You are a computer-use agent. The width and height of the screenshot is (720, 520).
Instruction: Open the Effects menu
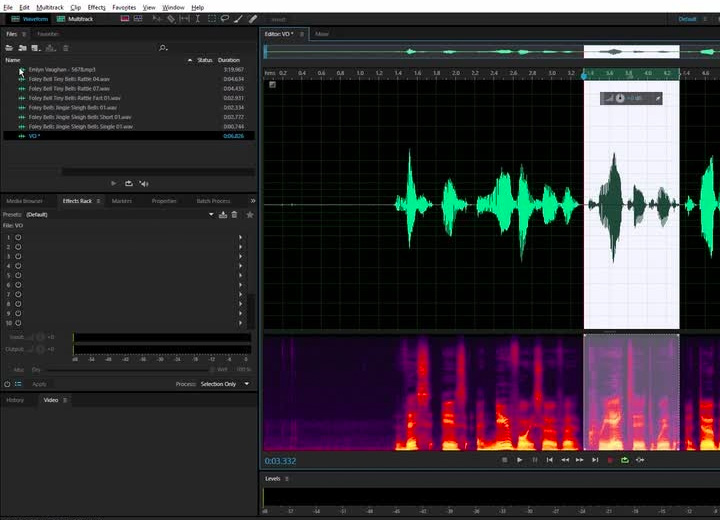point(95,7)
